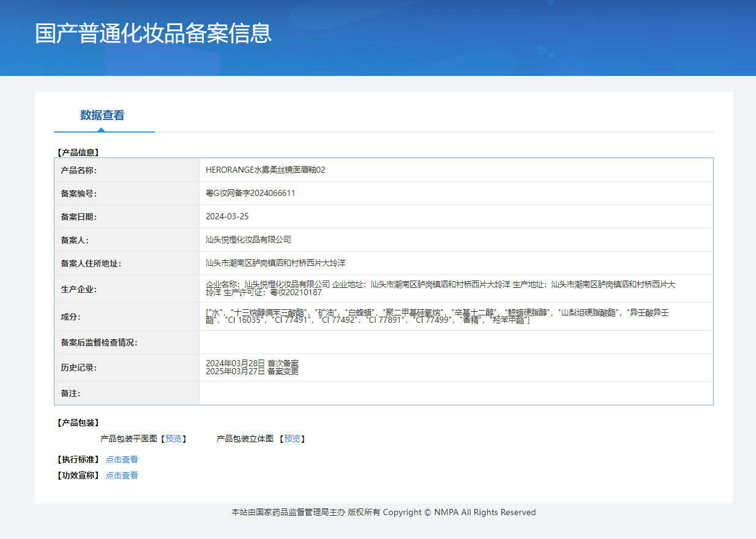Click the NMPA copyright footer text
The width and height of the screenshot is (756, 539).
[x=383, y=512]
